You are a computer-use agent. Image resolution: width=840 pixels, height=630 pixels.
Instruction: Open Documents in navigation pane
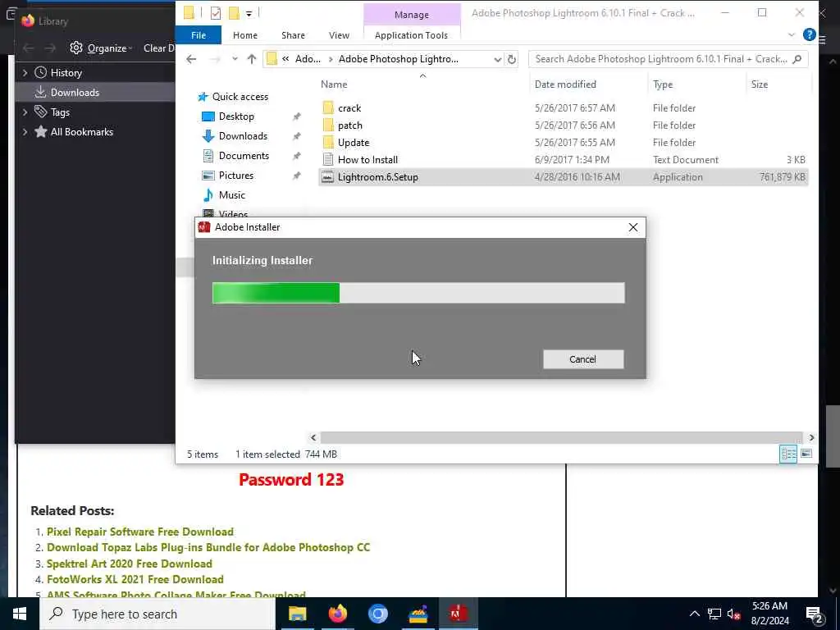[x=244, y=156]
